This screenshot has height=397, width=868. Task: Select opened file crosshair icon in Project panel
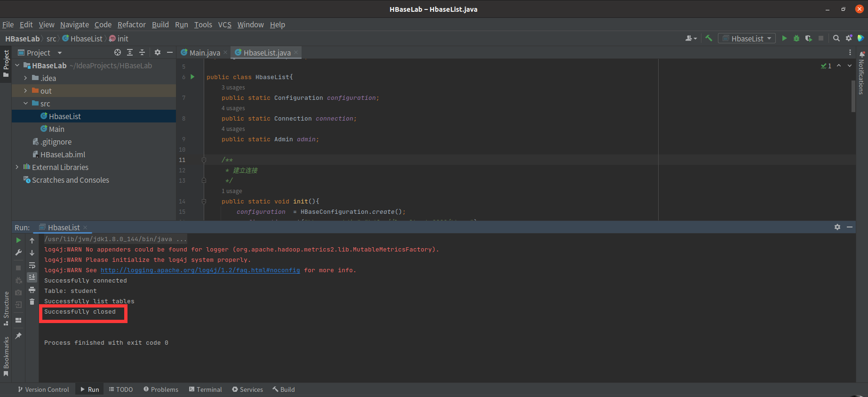pyautogui.click(x=118, y=52)
